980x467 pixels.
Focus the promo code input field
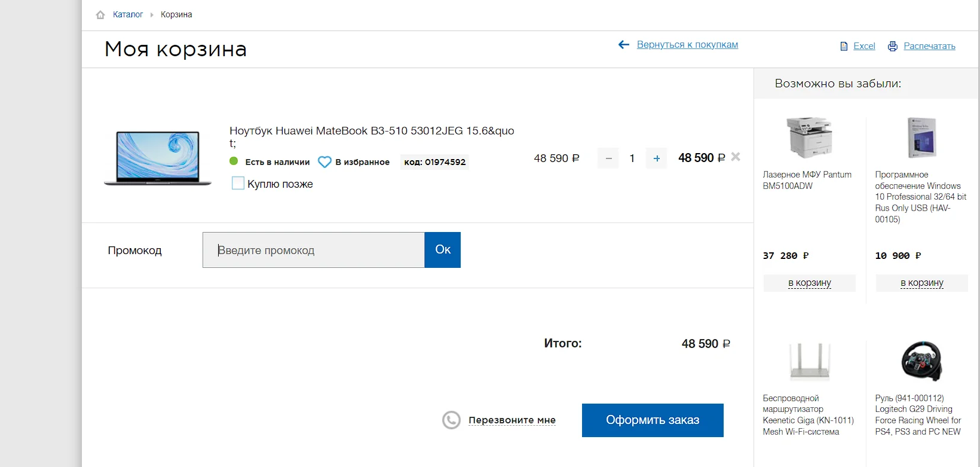coord(314,250)
